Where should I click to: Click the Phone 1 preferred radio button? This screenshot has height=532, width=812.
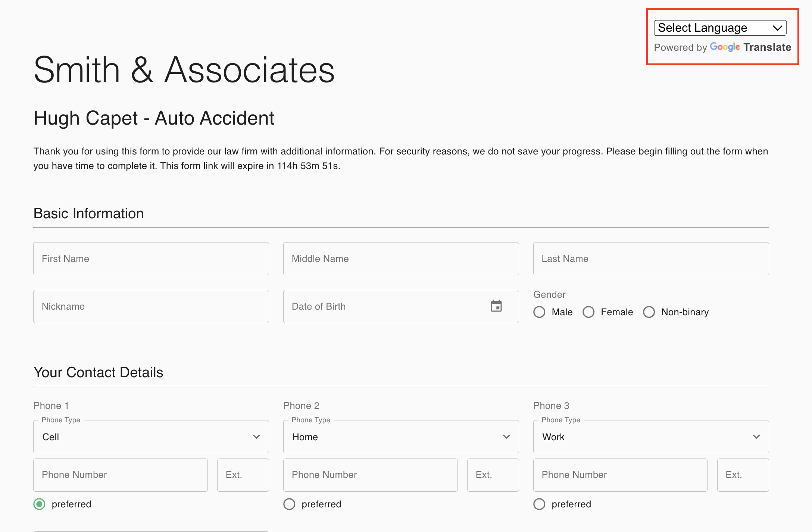(x=39, y=504)
